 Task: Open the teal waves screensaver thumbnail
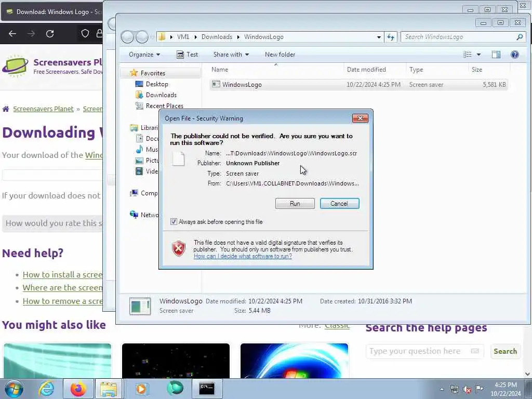coord(57,361)
